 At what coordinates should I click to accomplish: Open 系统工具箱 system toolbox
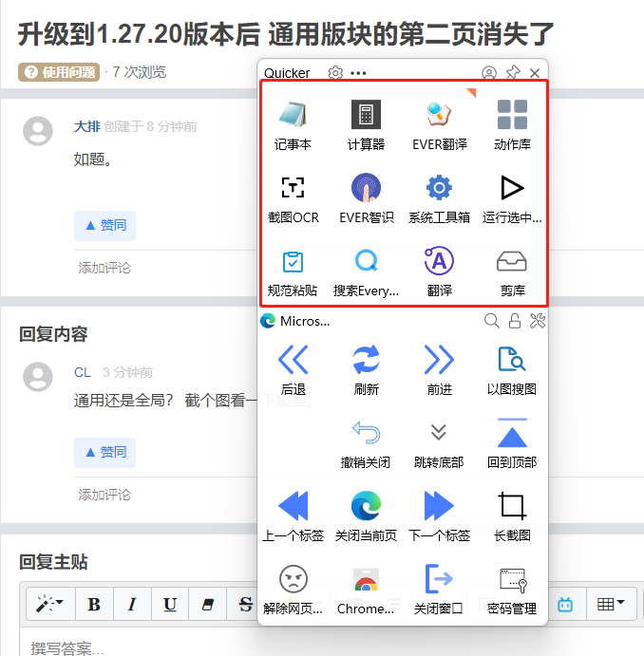coord(439,198)
